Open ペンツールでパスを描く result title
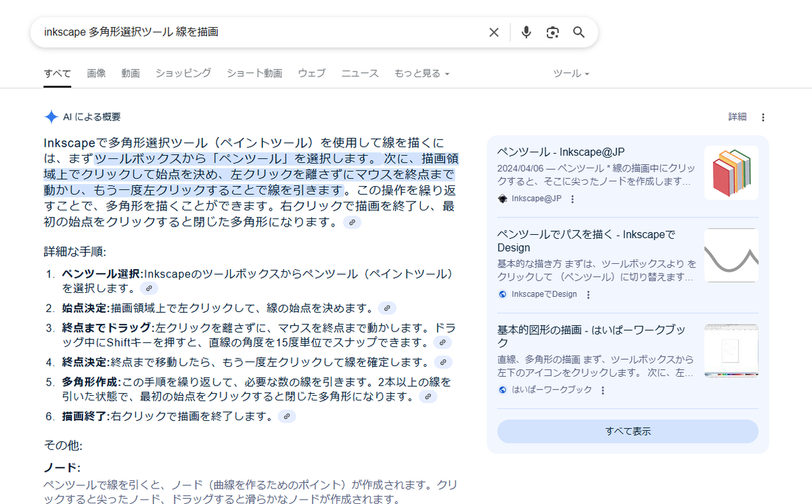The height and width of the screenshot is (504, 812). [x=587, y=241]
